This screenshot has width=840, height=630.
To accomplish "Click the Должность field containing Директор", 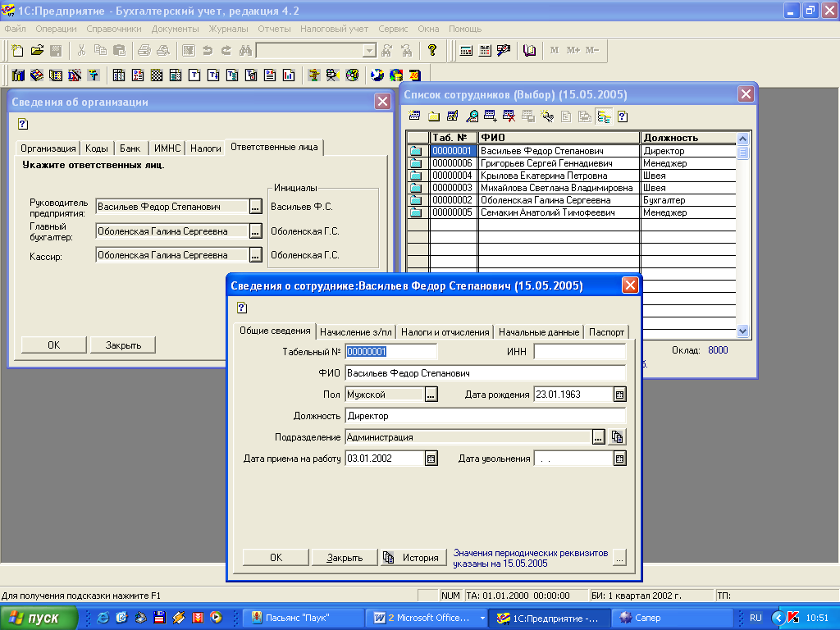I will (486, 416).
